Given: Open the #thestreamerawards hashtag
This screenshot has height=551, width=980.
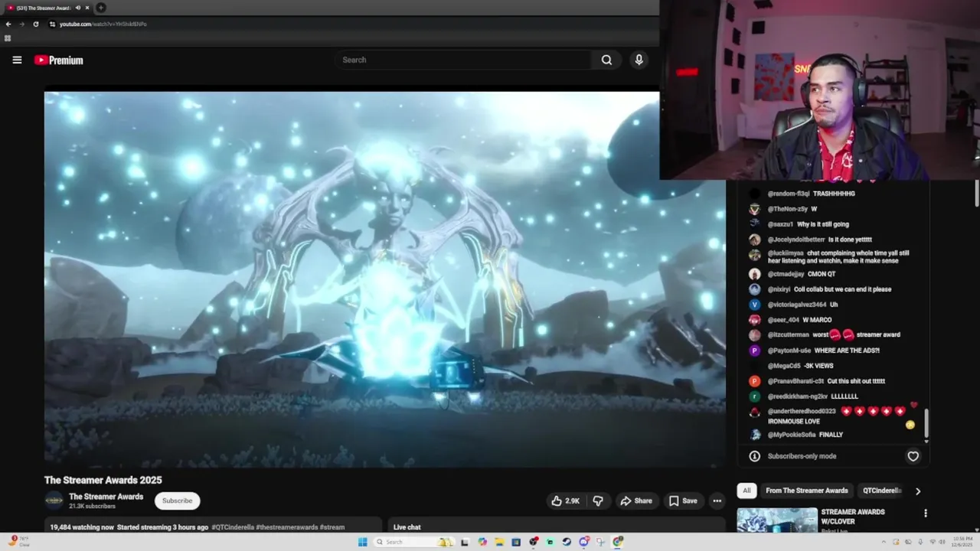Looking at the screenshot, I should point(286,527).
